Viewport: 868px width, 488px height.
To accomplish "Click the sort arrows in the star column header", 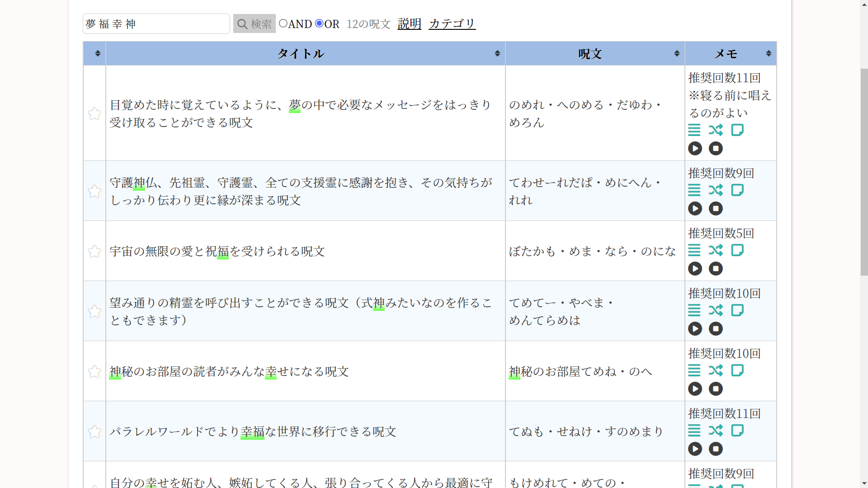I will (97, 54).
